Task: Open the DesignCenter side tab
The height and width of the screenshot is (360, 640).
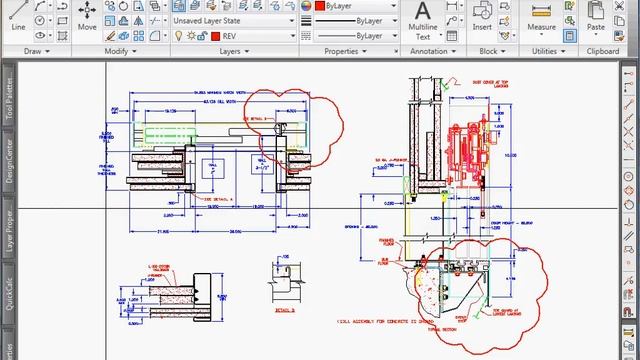Action: coord(9,161)
